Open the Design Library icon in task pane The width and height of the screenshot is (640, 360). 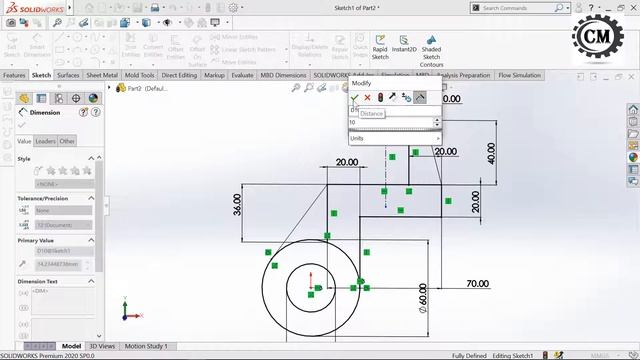[633, 122]
